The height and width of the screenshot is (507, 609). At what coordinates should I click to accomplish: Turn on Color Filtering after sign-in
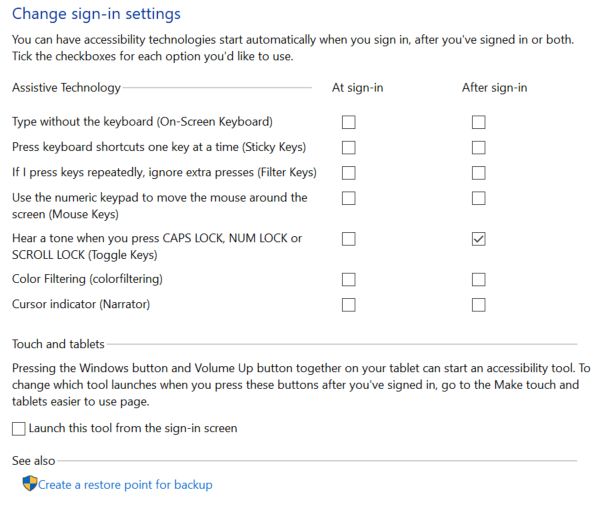478,279
